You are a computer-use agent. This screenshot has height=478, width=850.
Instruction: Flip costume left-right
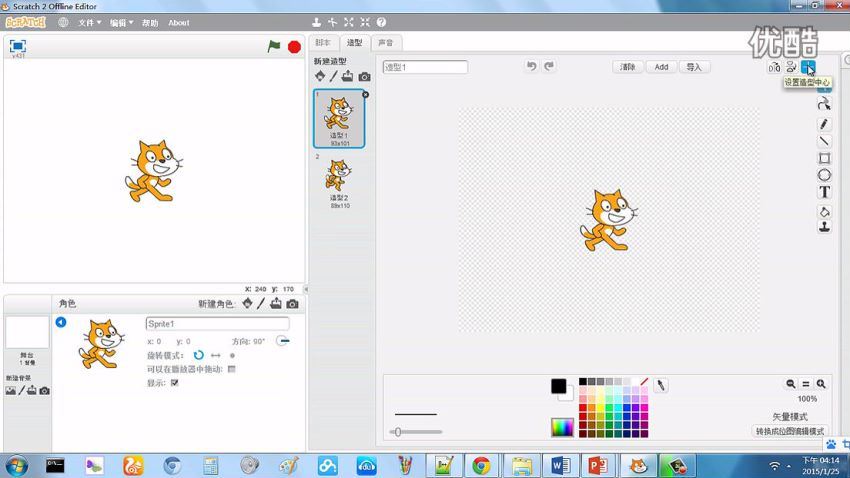774,67
